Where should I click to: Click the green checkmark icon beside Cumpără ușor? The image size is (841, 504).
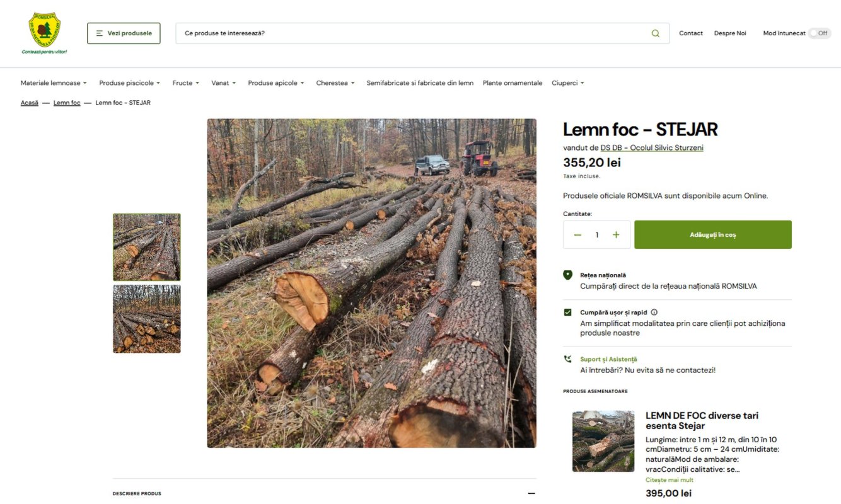point(567,312)
